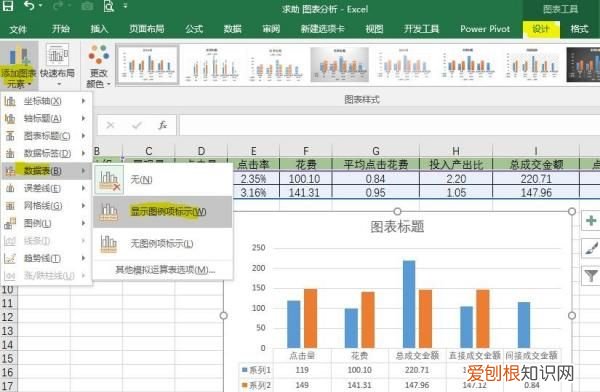Select the second chart style thumbnail
This screenshot has width=600, height=392.
tap(212, 64)
